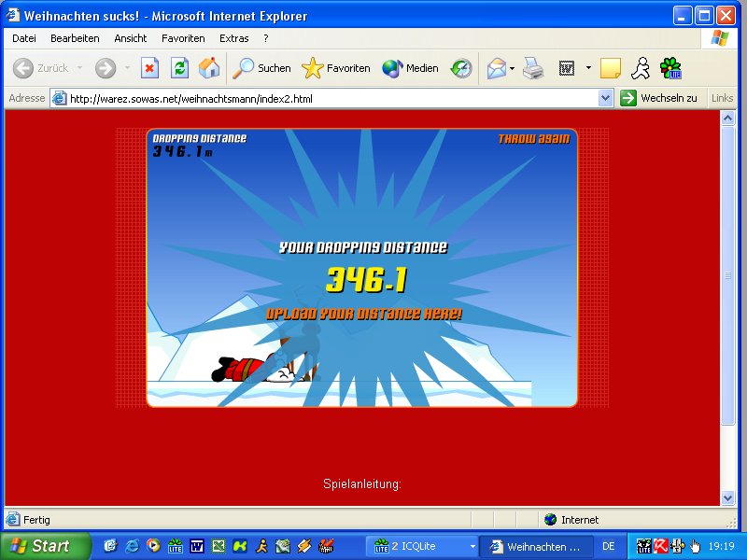Screen dimensions: 747x560
Task: Open the back history dropdown arrow
Action: click(79, 68)
